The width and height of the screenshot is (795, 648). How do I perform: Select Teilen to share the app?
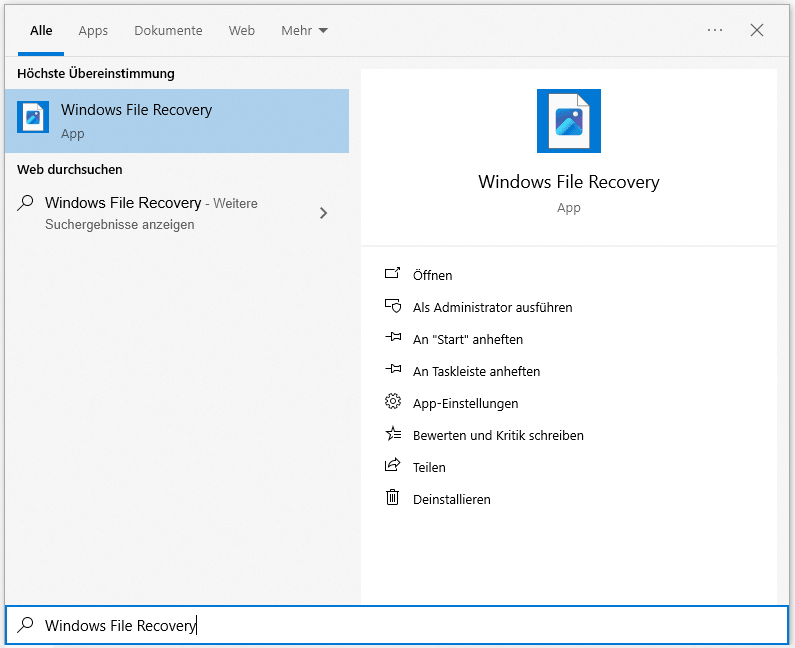pos(429,467)
